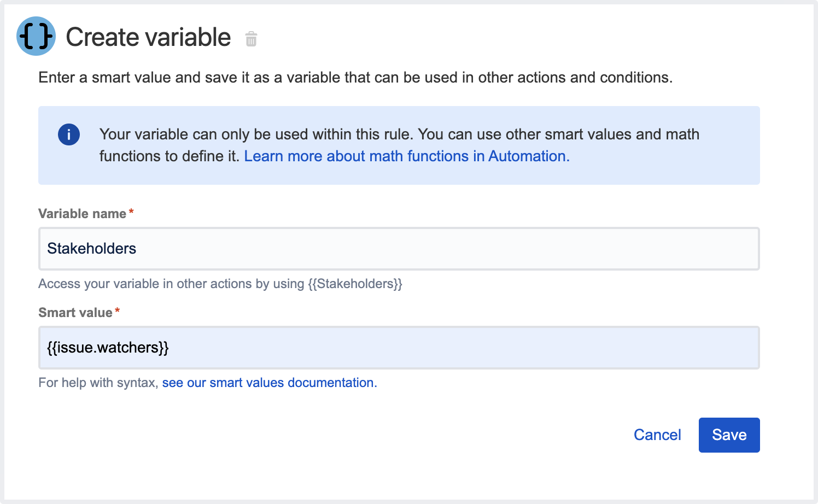Click the 'Access your variable' helper text
Viewport: 818px width, 504px height.
click(171, 284)
